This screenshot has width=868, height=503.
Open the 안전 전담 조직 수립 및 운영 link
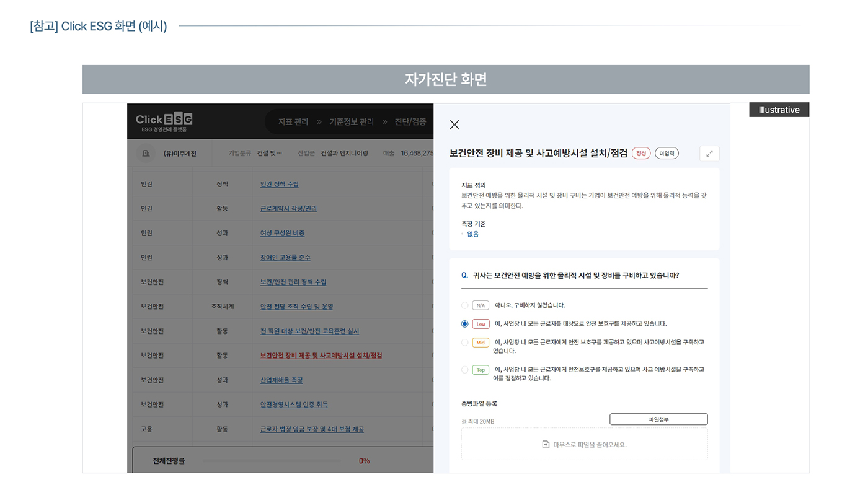[x=297, y=307]
